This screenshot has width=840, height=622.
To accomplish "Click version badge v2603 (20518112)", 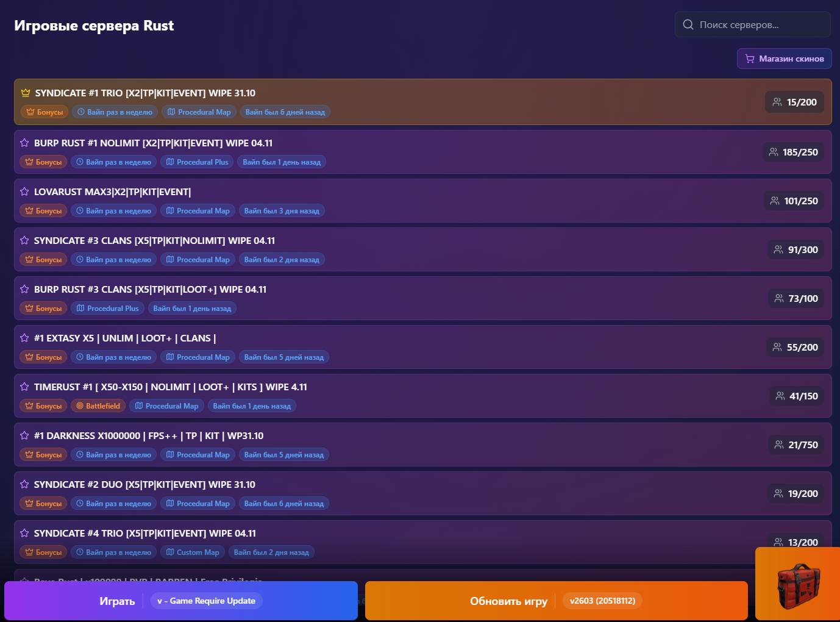I will 602,601.
